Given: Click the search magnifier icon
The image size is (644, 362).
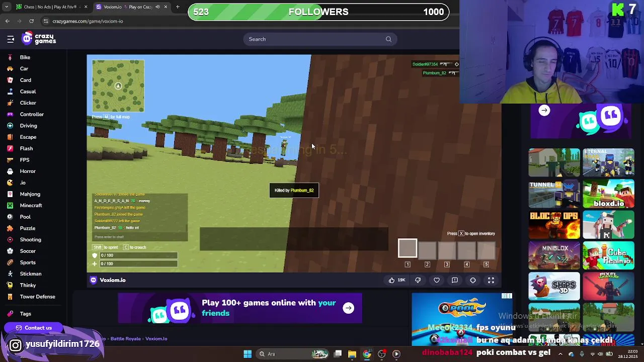Looking at the screenshot, I should tap(388, 39).
